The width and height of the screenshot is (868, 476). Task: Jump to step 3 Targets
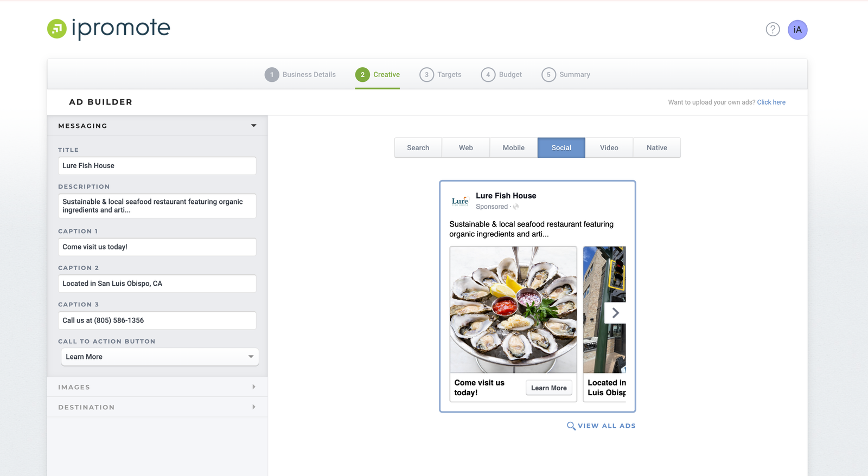[441, 75]
